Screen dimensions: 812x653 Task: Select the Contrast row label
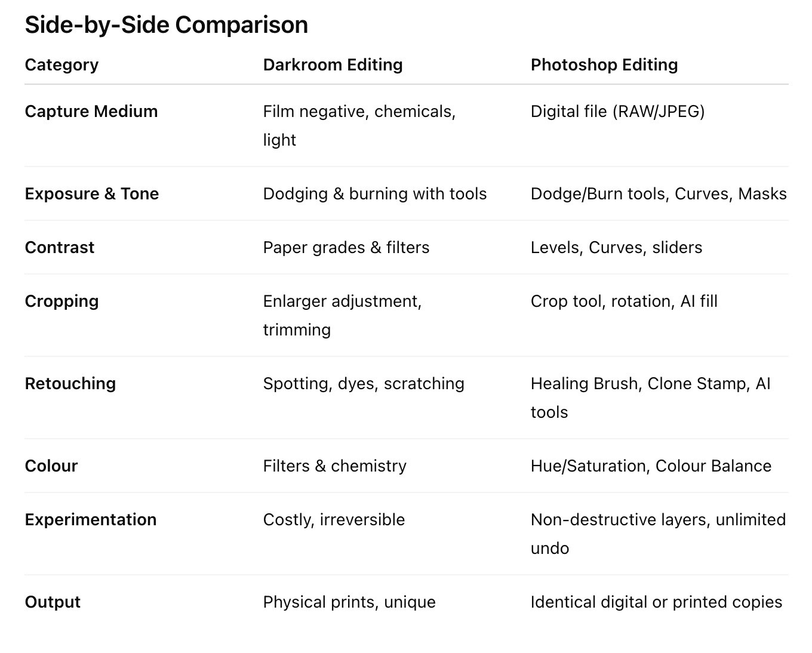tap(60, 248)
